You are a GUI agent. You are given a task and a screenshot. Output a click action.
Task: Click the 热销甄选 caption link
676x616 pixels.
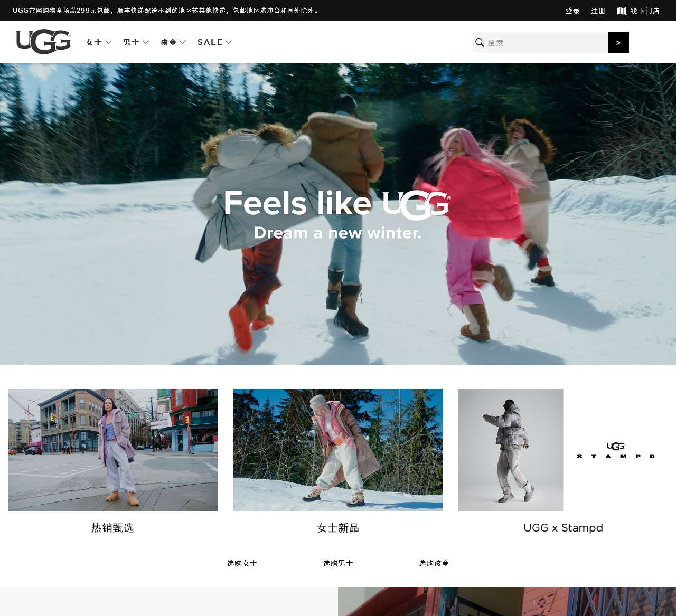click(x=112, y=528)
